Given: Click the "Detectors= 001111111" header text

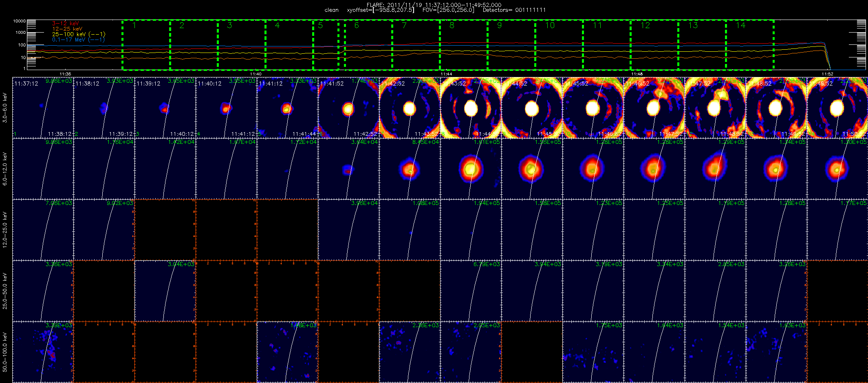Looking at the screenshot, I should [x=514, y=10].
